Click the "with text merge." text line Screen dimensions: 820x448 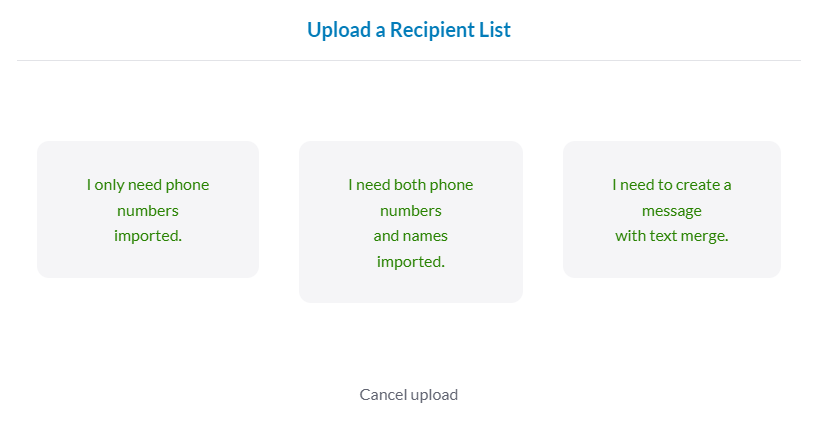[x=671, y=236]
